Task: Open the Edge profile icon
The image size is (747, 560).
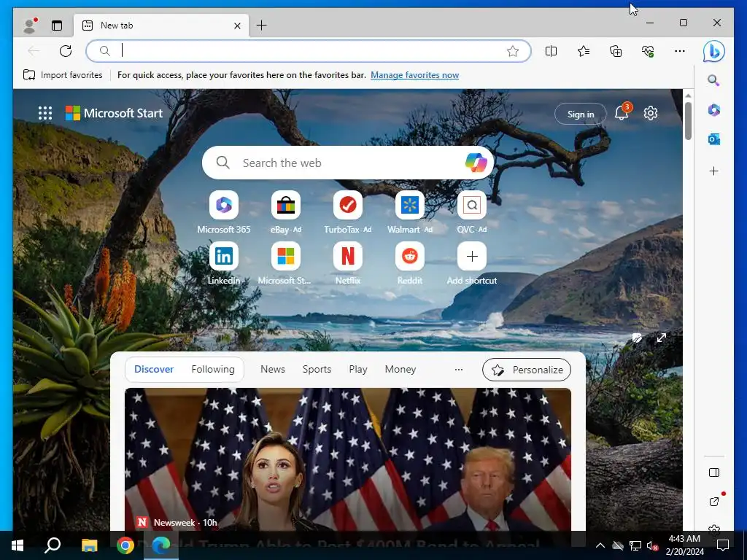Action: click(29, 26)
